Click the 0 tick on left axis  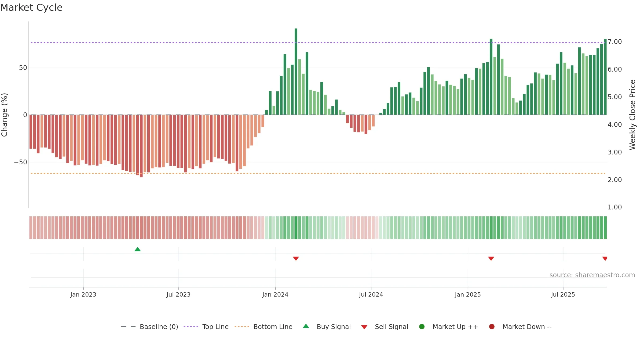[x=25, y=115]
